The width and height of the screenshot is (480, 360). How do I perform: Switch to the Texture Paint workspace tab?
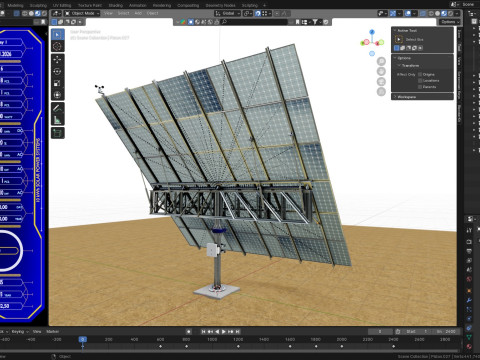coord(90,5)
